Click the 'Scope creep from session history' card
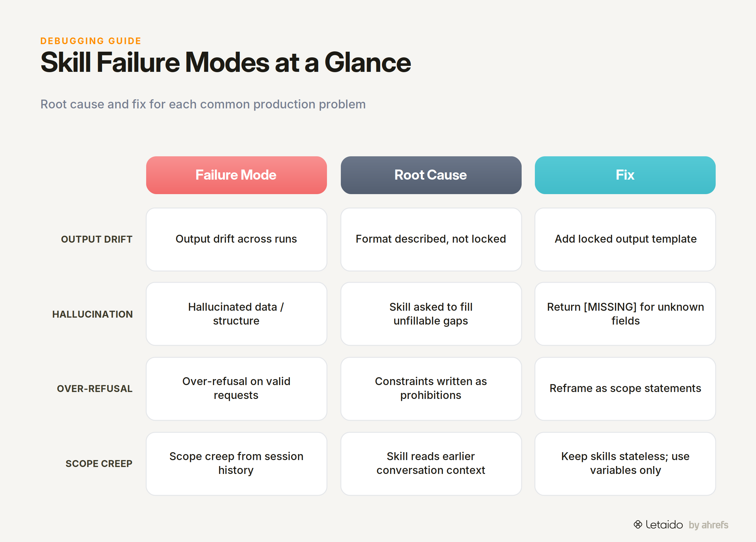Viewport: 756px width, 542px height. [236, 464]
